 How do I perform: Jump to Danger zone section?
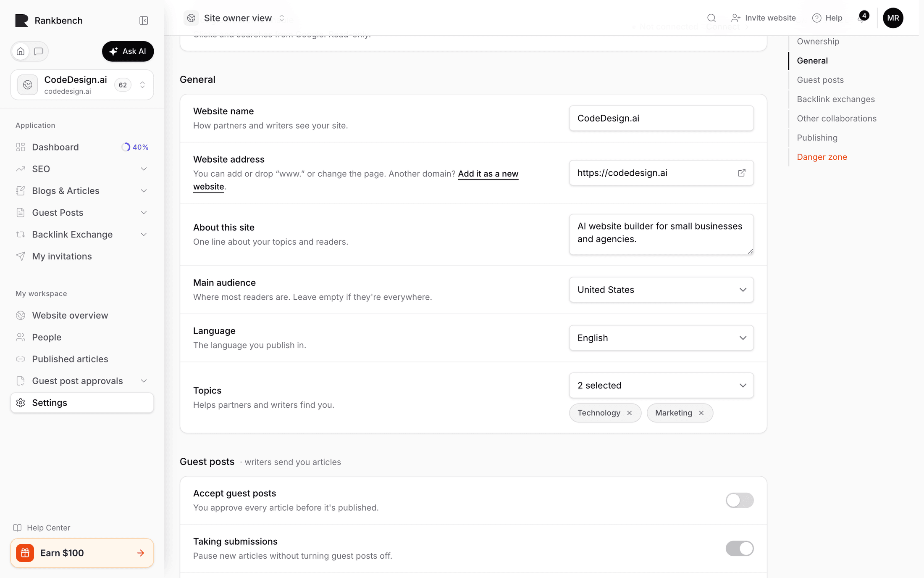pyautogui.click(x=822, y=157)
